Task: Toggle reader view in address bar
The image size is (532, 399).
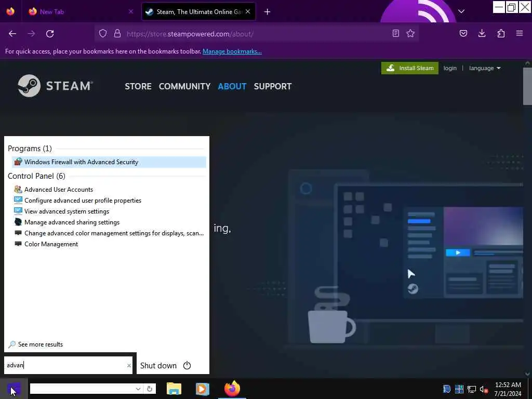Action: (x=395, y=33)
